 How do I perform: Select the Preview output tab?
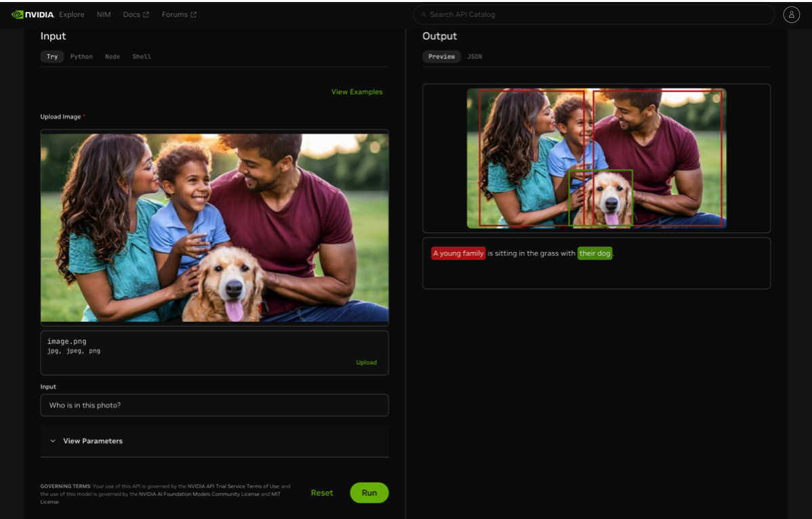[x=441, y=57]
